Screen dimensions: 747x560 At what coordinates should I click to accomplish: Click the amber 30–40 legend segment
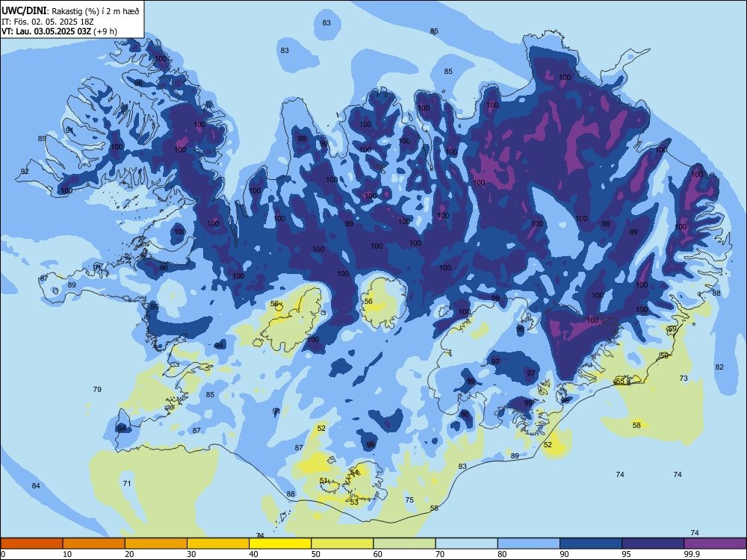(x=217, y=544)
